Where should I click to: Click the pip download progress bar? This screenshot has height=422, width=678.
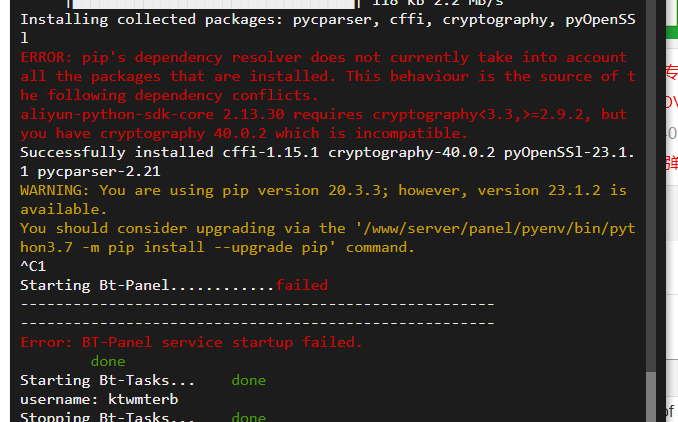214,4
